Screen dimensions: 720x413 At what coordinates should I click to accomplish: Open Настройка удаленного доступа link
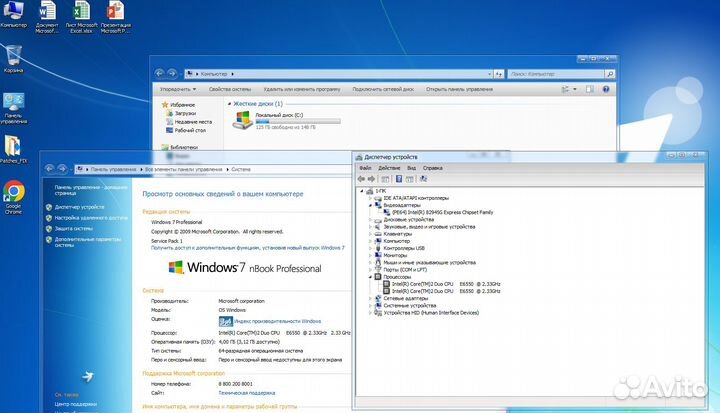(91, 218)
